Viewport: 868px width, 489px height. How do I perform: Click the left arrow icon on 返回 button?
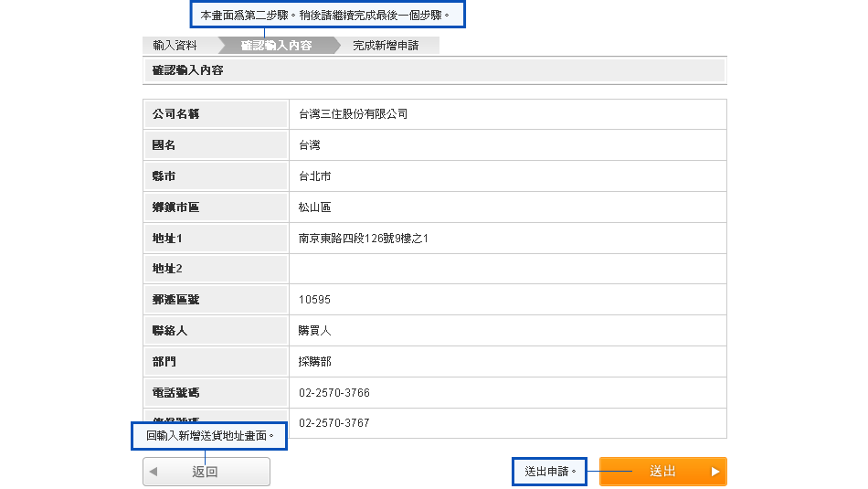pos(153,472)
